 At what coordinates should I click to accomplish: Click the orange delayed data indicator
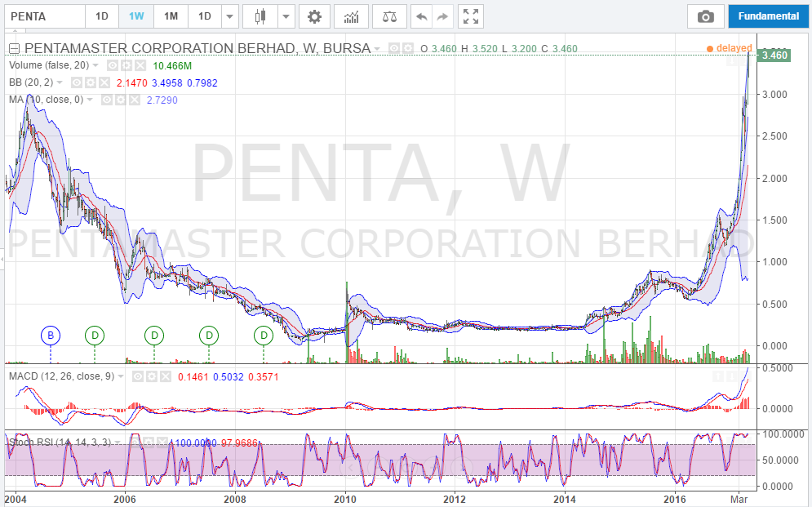click(729, 48)
